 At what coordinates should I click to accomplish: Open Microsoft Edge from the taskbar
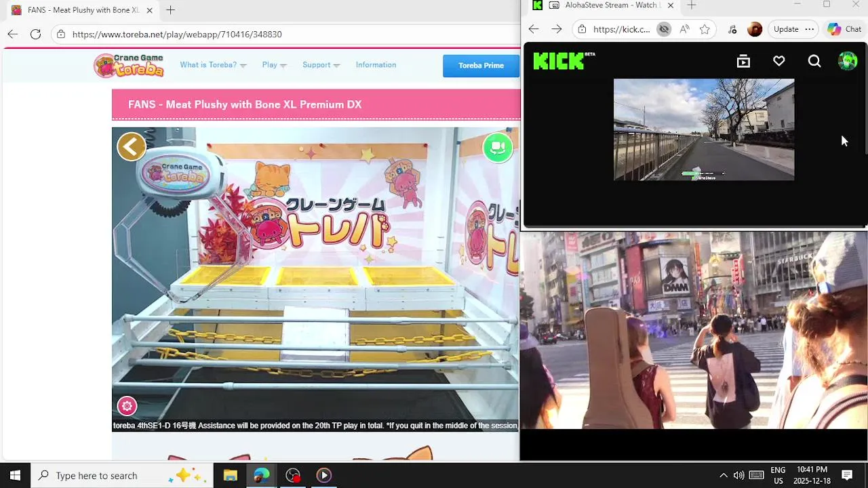[262, 475]
